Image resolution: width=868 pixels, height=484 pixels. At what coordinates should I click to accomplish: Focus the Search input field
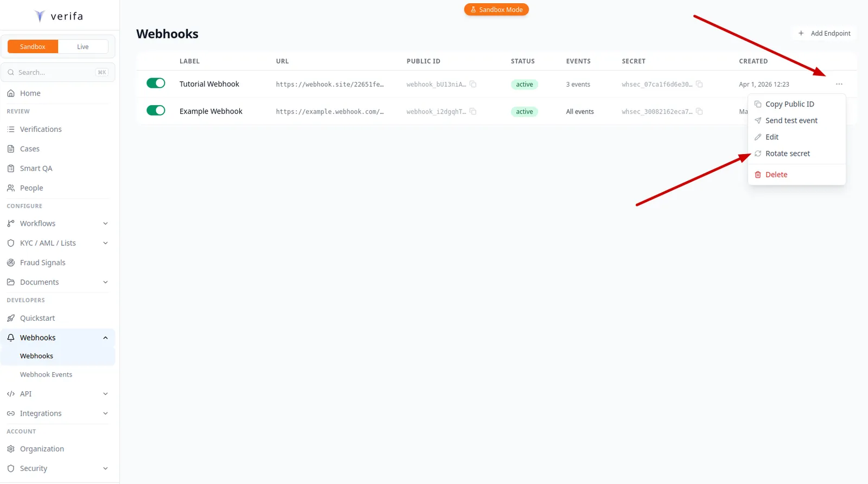[58, 72]
